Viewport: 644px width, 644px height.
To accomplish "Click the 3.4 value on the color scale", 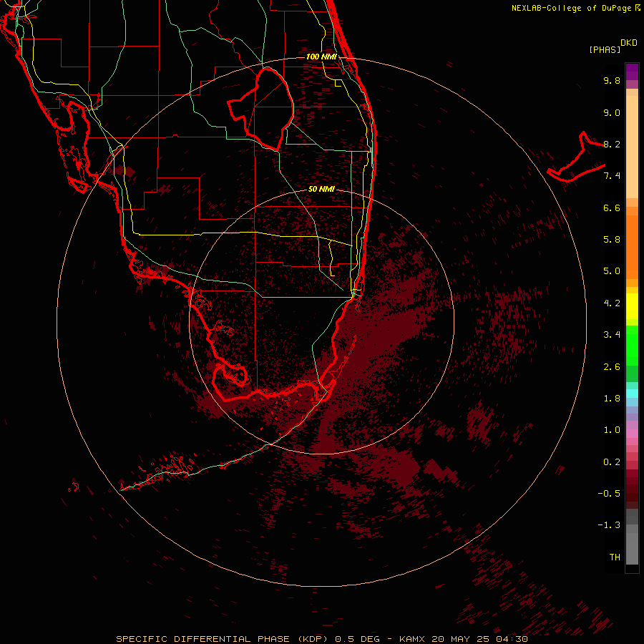I will [x=612, y=335].
